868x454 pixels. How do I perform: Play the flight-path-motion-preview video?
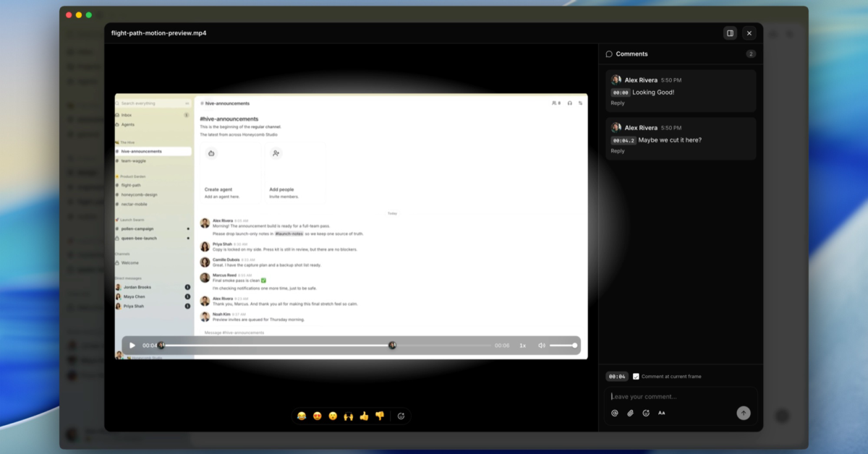[132, 346]
